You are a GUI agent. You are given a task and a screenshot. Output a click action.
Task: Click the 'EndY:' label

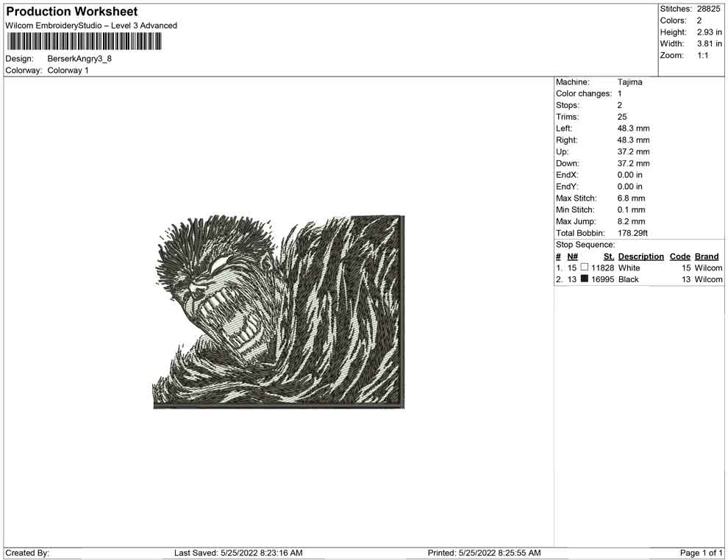[x=567, y=187]
